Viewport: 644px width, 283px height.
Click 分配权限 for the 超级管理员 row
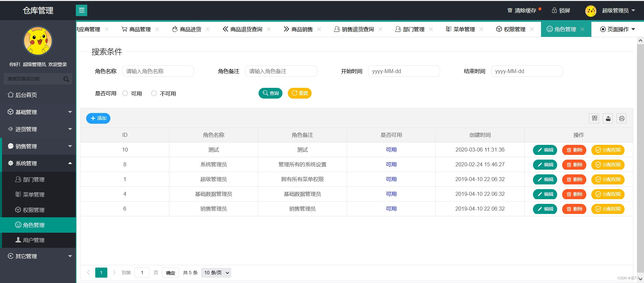point(608,179)
